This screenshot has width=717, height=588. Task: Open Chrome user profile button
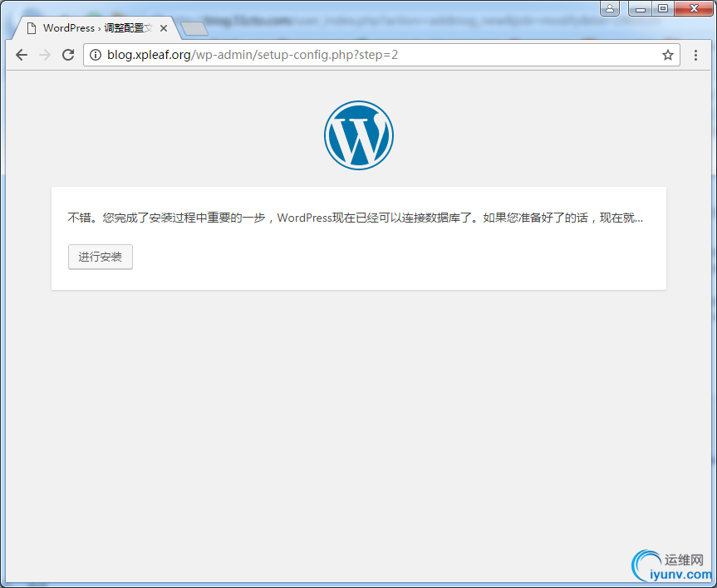610,8
